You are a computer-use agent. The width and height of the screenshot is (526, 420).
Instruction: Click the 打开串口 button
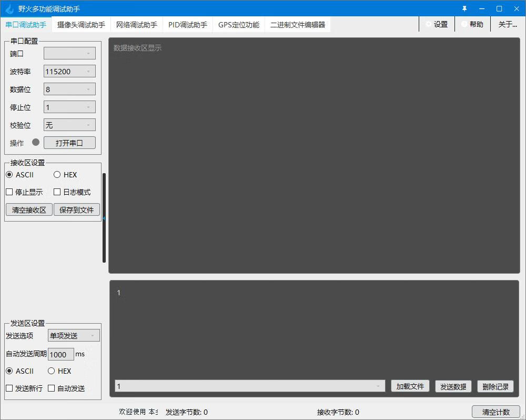coord(69,143)
